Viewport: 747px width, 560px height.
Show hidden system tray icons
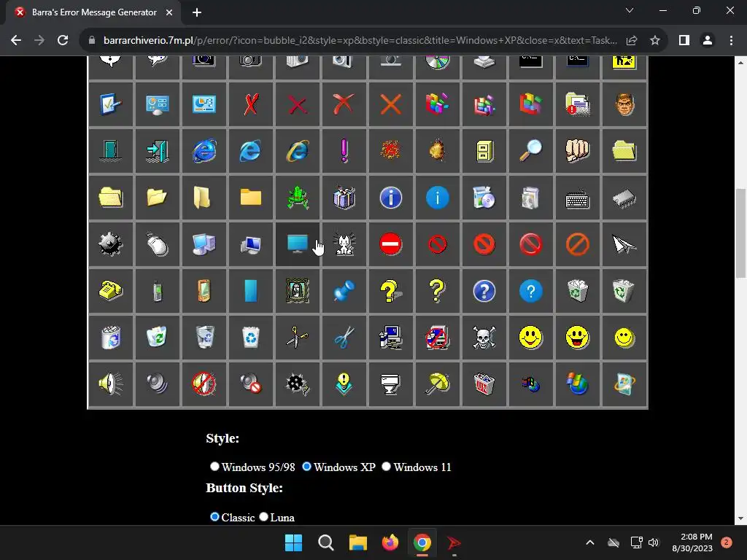(x=589, y=542)
